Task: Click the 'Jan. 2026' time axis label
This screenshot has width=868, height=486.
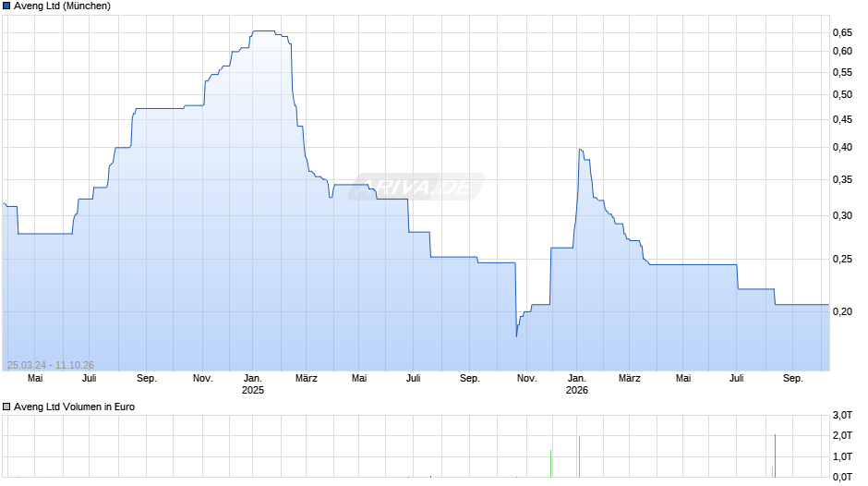Action: (577, 384)
